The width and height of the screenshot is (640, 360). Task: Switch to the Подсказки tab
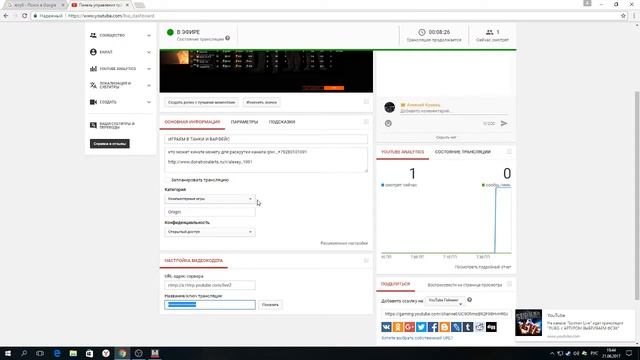(282, 122)
